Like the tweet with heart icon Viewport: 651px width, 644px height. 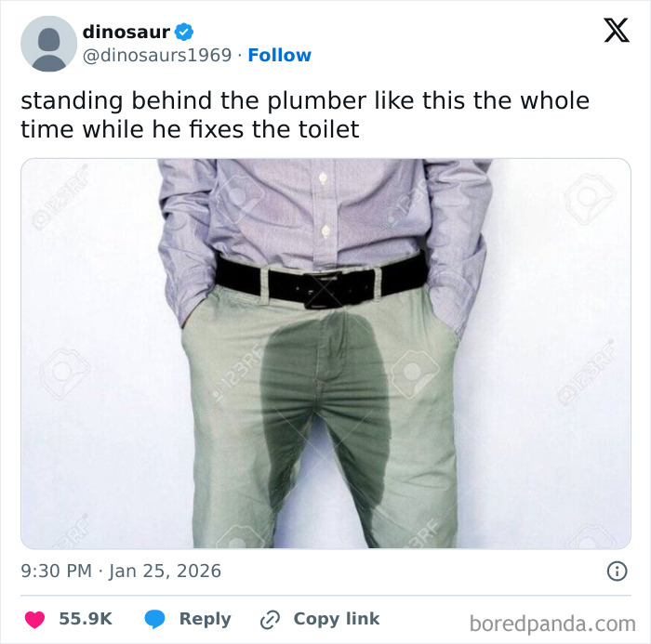click(x=36, y=619)
